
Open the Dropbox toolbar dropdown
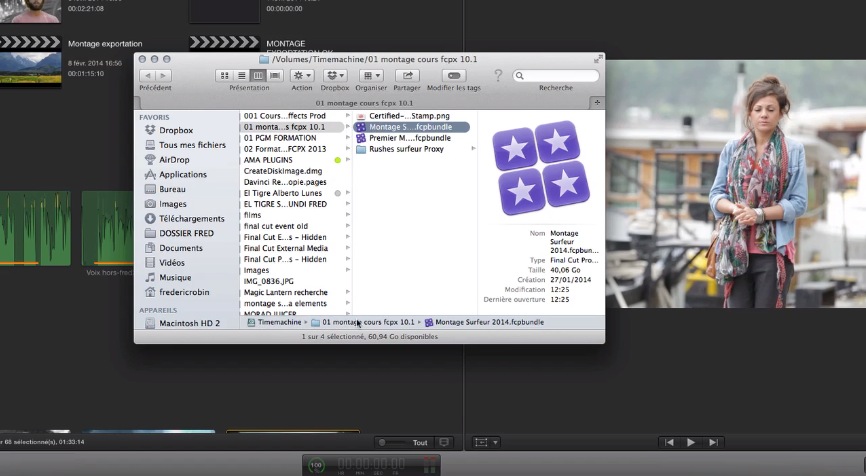tap(335, 76)
